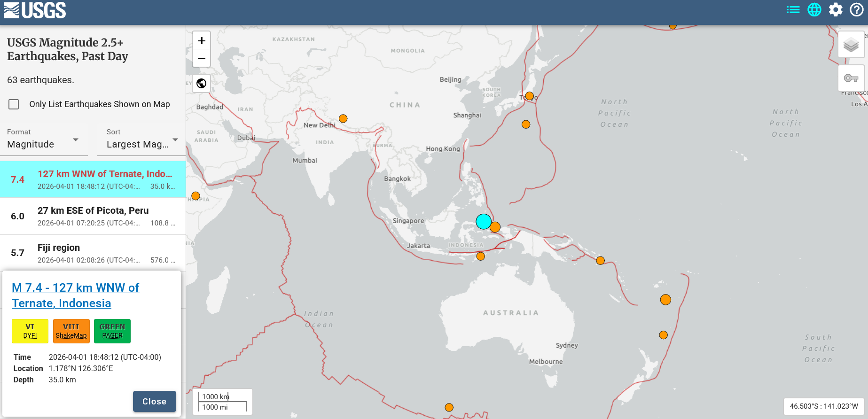This screenshot has width=868, height=419.
Task: Zoom out on the map
Action: (x=202, y=58)
